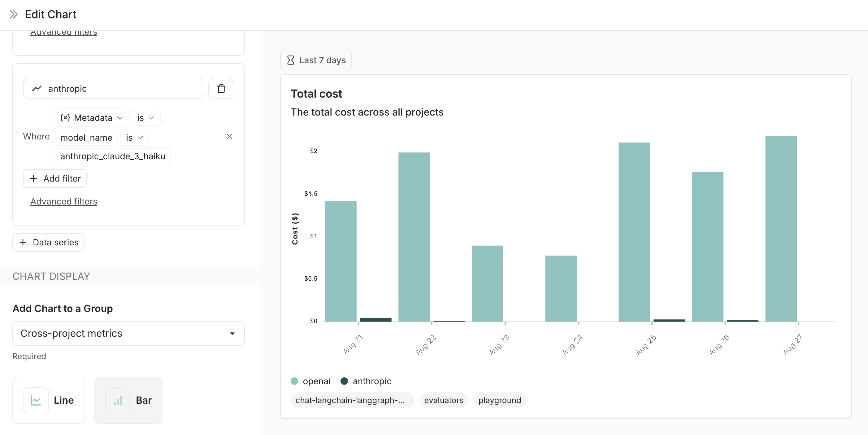The image size is (868, 435).
Task: Select the evaluators project chip
Action: 443,400
